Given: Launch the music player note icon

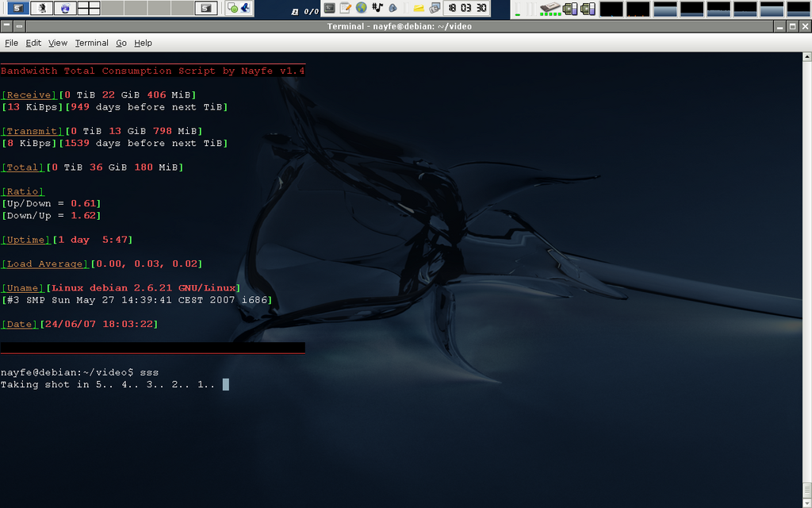Looking at the screenshot, I should pyautogui.click(x=377, y=8).
